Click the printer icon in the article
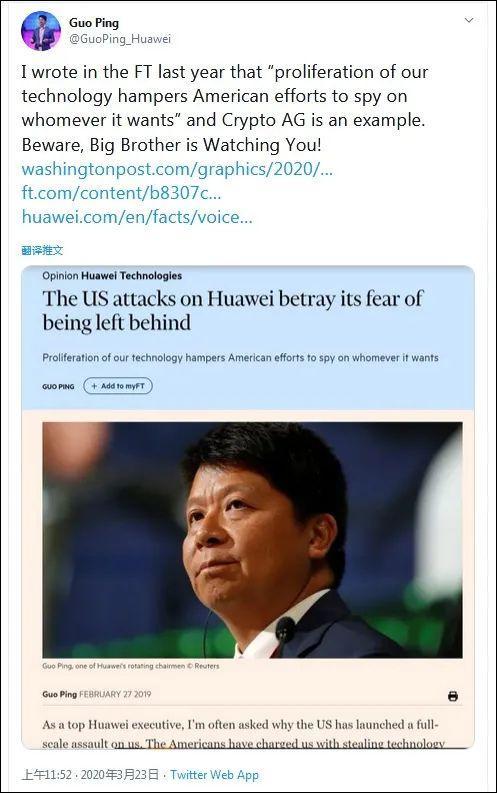This screenshot has height=793, width=497. pyautogui.click(x=453, y=696)
